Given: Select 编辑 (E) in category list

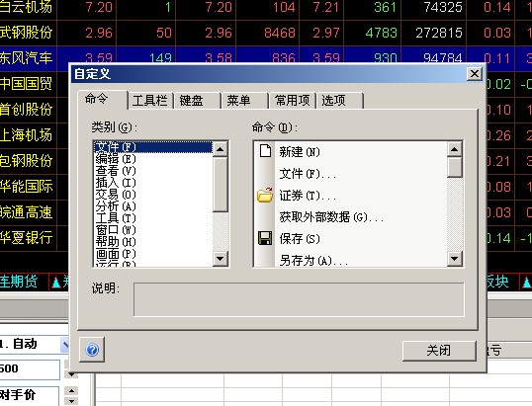Looking at the screenshot, I should pyautogui.click(x=153, y=159).
